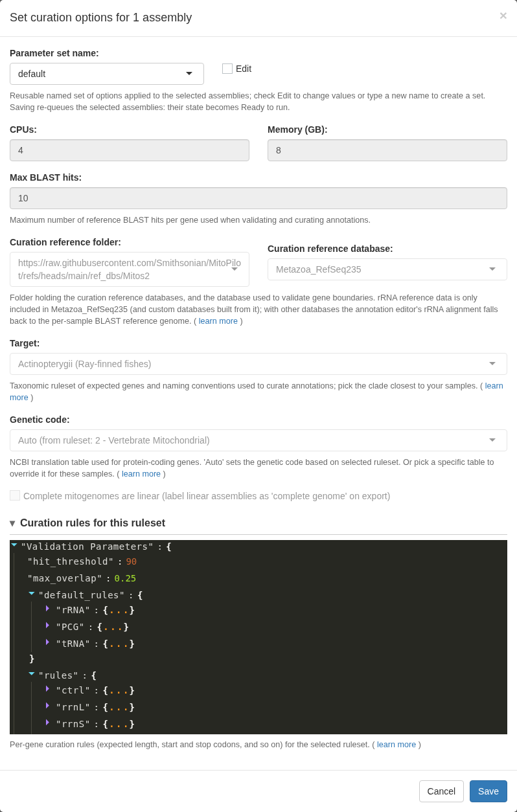The image size is (517, 812).
Task: Click the Save button
Action: 488,791
